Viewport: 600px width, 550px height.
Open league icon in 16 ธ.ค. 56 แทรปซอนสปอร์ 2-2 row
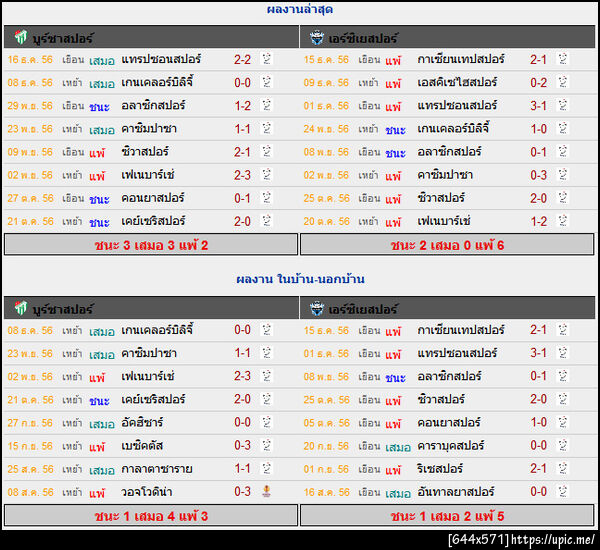[266, 59]
